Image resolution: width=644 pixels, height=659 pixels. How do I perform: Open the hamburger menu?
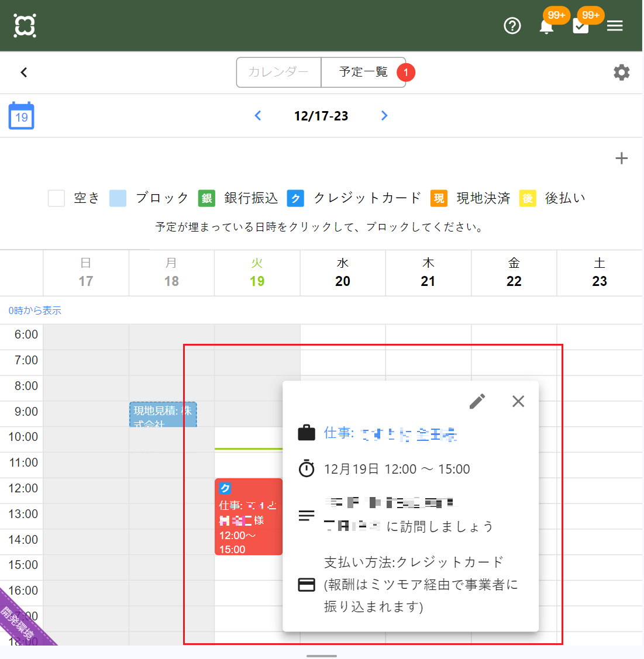click(615, 25)
